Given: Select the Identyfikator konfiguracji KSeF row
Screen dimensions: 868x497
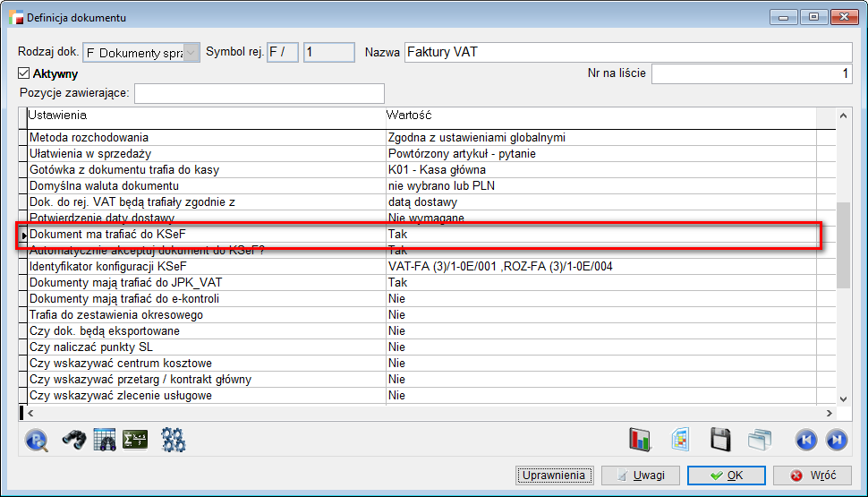Looking at the screenshot, I should tap(206, 267).
